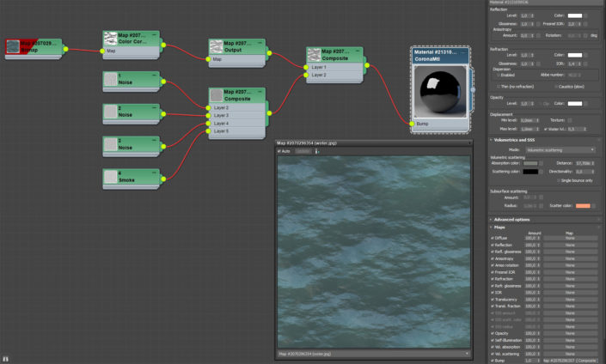Open the Scatter color swatch
This screenshot has width=606, height=364.
(583, 206)
